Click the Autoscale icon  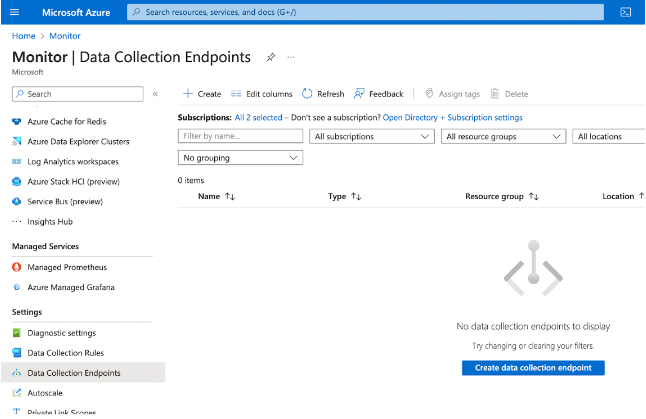[x=16, y=393]
